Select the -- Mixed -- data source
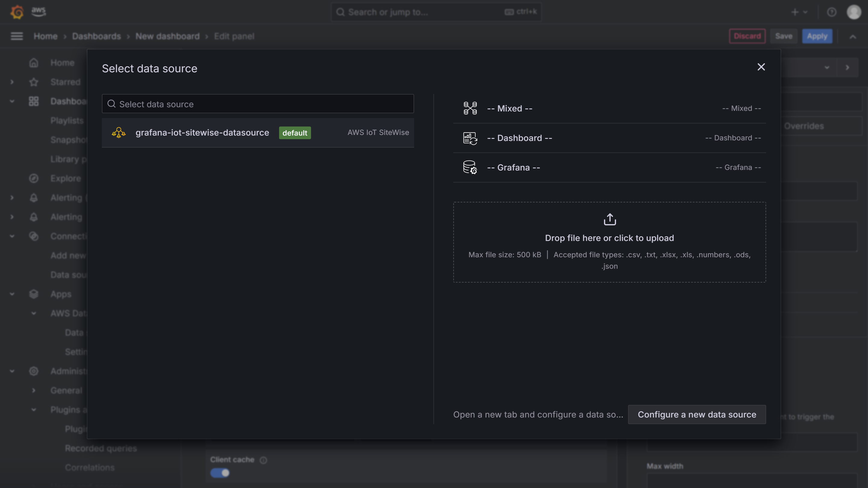This screenshot has height=488, width=868. click(609, 108)
